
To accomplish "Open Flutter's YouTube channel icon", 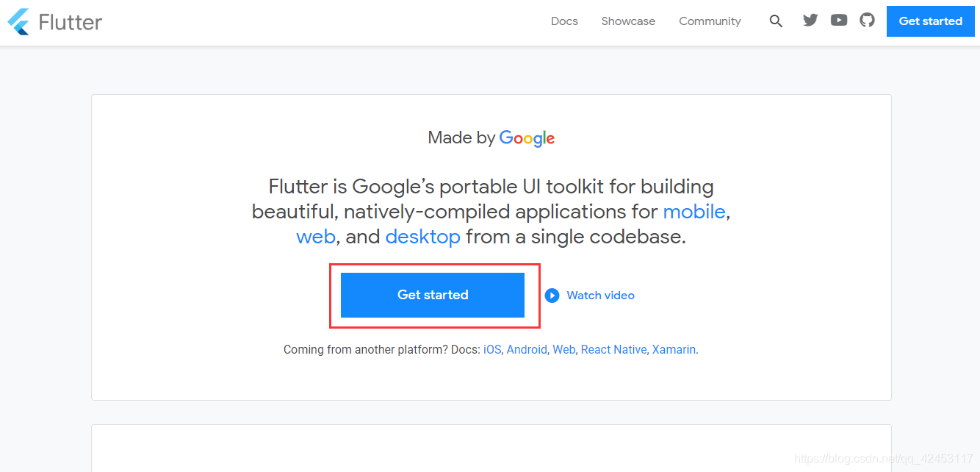I will [x=839, y=21].
